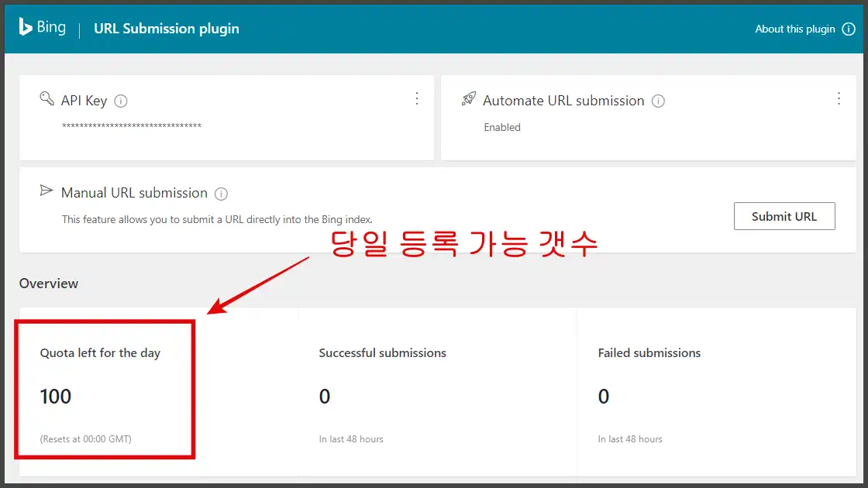Click the Successful submissions label

click(383, 353)
